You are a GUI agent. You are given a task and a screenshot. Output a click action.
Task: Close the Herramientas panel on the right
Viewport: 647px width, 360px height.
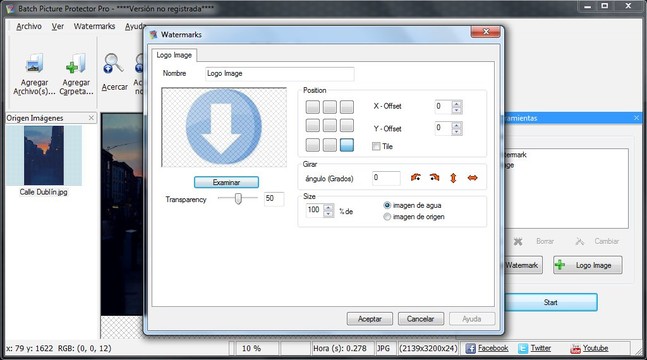click(x=637, y=118)
